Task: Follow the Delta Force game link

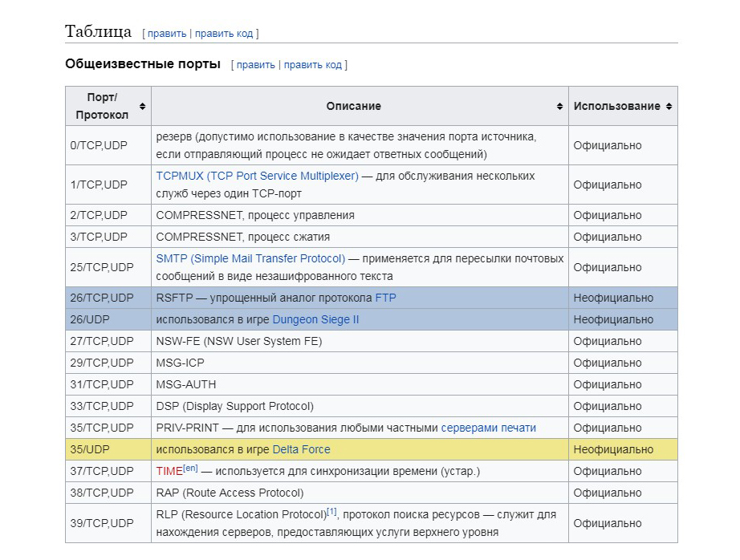Action: (301, 449)
